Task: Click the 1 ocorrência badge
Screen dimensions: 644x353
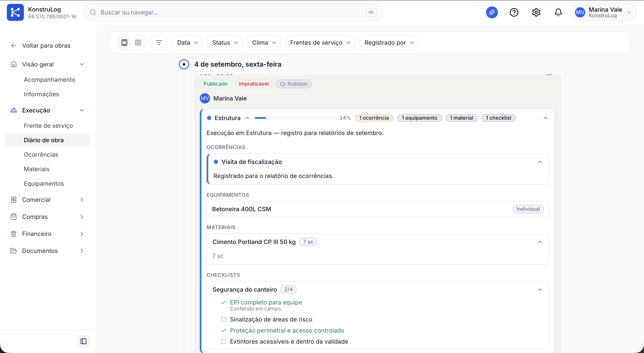Action: tap(374, 118)
